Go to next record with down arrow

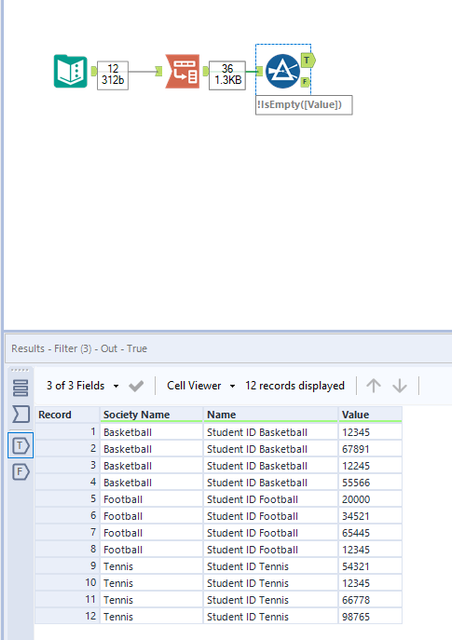[x=399, y=386]
